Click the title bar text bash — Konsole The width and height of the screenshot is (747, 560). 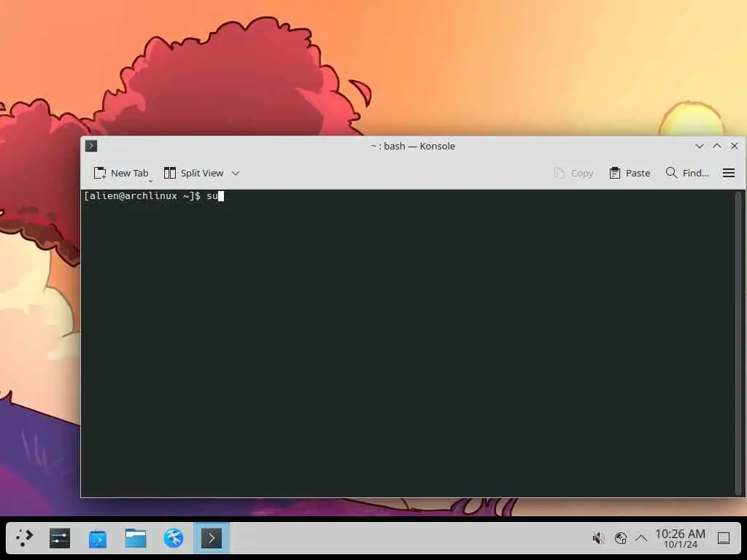[x=419, y=146]
